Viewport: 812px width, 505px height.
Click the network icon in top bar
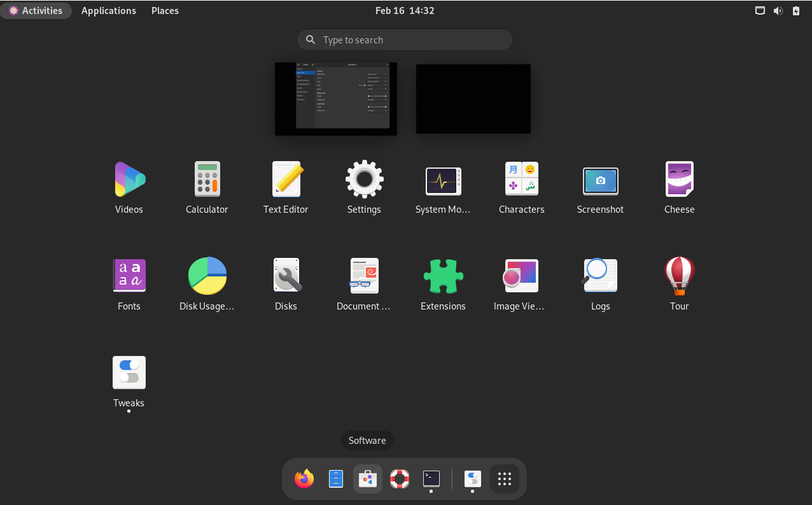click(x=761, y=10)
